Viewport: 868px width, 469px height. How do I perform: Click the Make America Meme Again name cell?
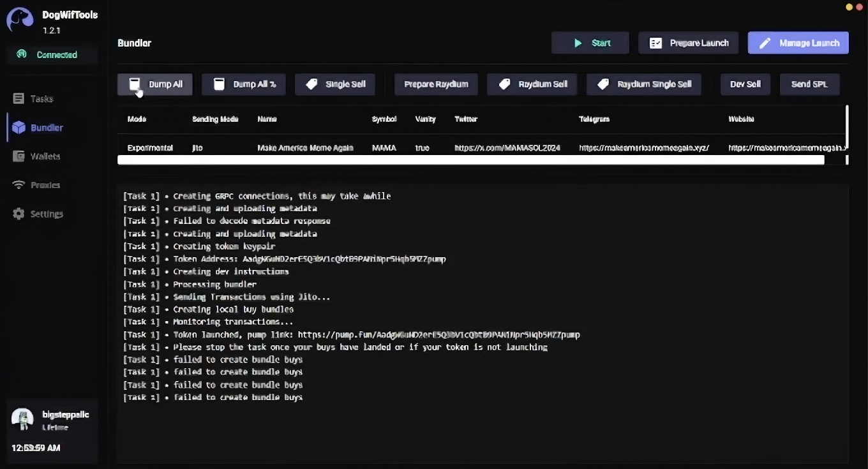click(305, 147)
